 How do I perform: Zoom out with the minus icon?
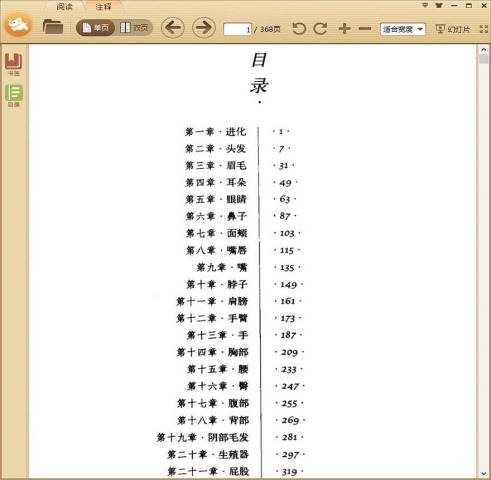[365, 29]
